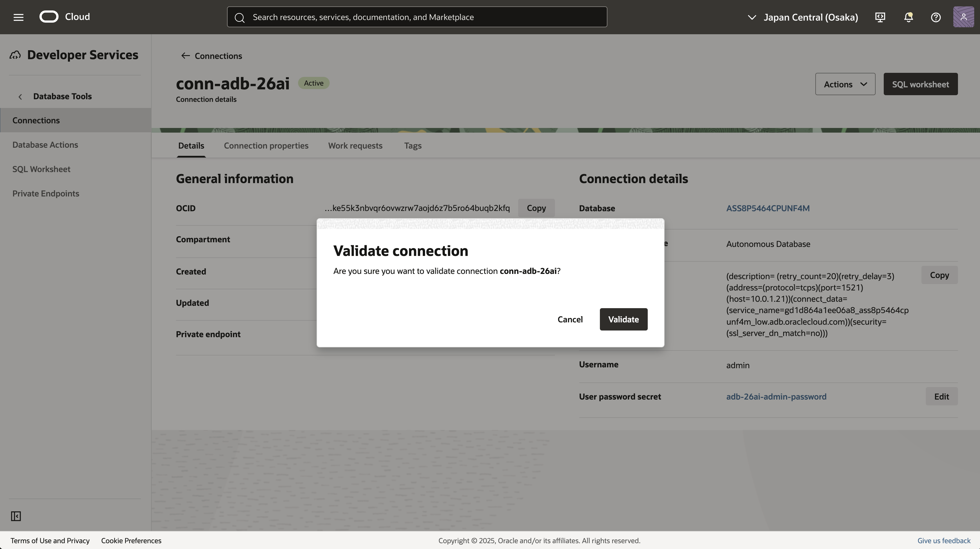The image size is (980, 549).
Task: Switch to the Connection properties tab
Action: coord(266,146)
